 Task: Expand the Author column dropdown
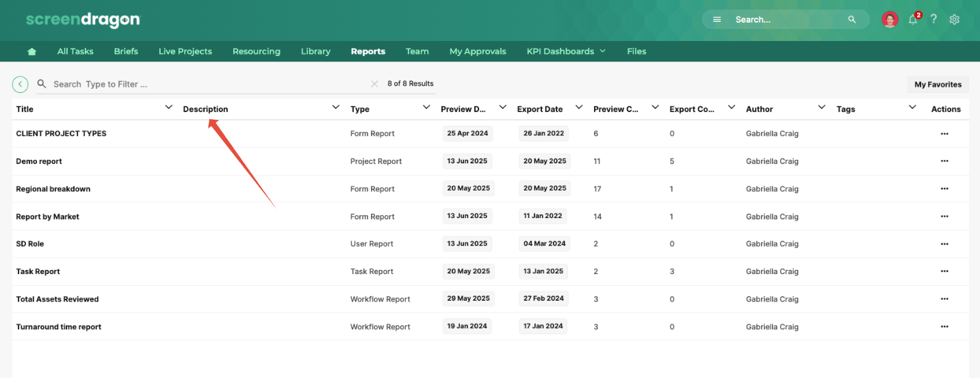coord(822,107)
